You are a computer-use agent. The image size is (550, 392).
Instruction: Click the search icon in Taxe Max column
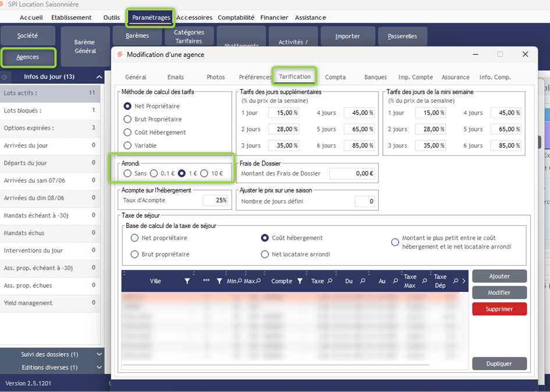pos(425,281)
